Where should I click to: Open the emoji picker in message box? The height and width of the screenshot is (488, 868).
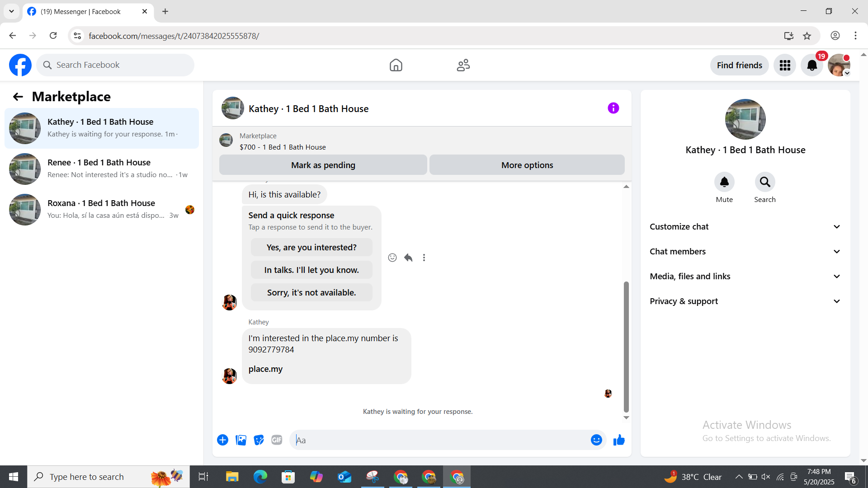point(596,440)
